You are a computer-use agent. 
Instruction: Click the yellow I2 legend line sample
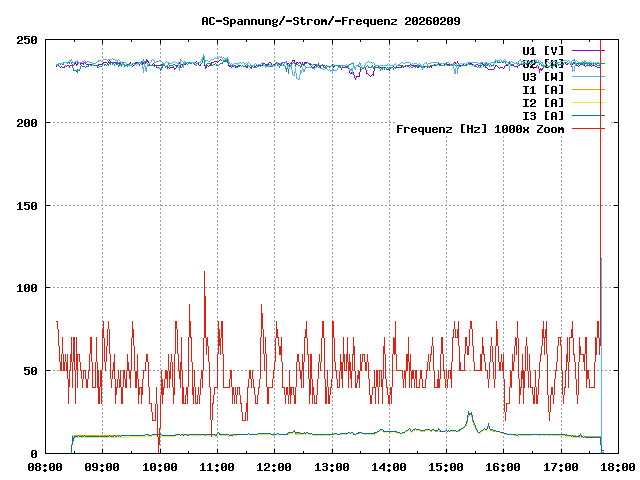(x=588, y=102)
